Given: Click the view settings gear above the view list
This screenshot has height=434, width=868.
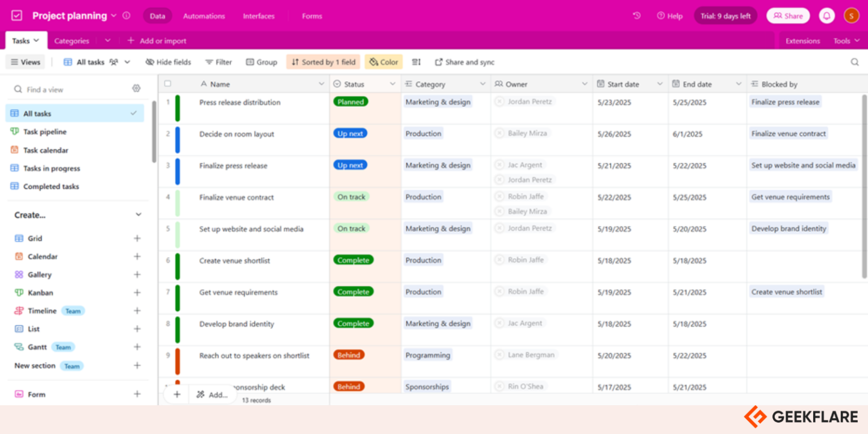Looking at the screenshot, I should pyautogui.click(x=136, y=88).
